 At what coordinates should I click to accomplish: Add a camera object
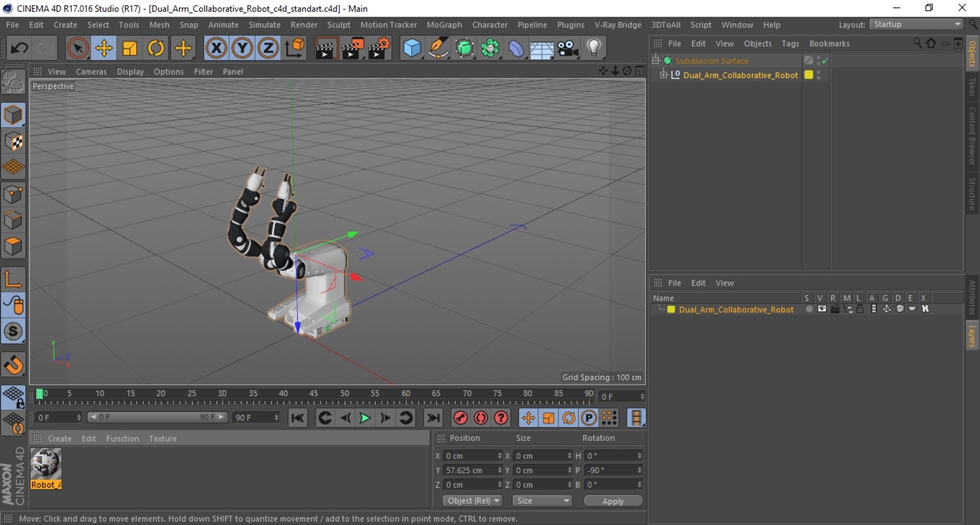point(568,48)
